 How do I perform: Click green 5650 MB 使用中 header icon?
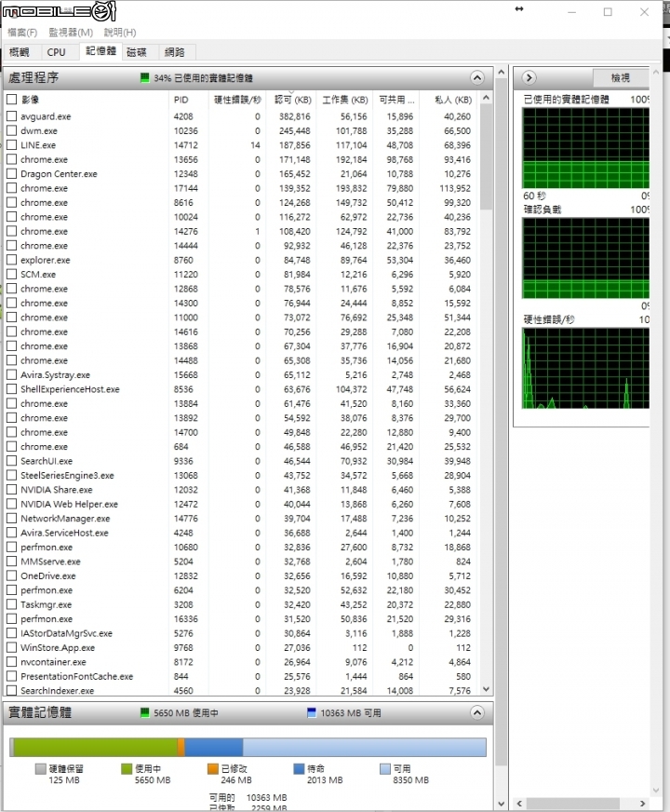pyautogui.click(x=145, y=712)
